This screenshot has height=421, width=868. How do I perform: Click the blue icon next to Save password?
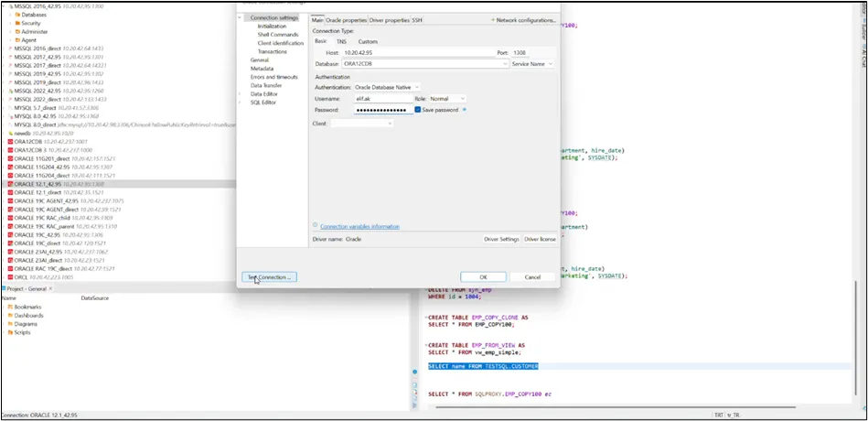tap(465, 110)
